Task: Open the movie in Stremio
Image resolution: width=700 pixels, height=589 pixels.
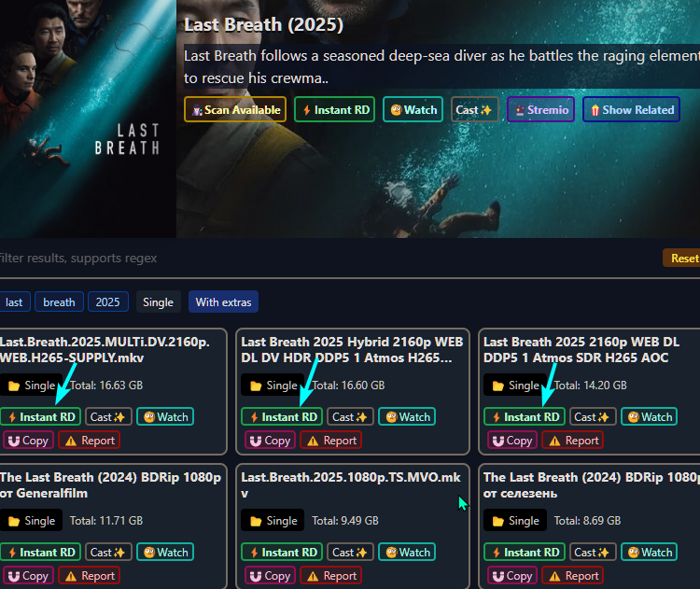Action: pos(540,109)
